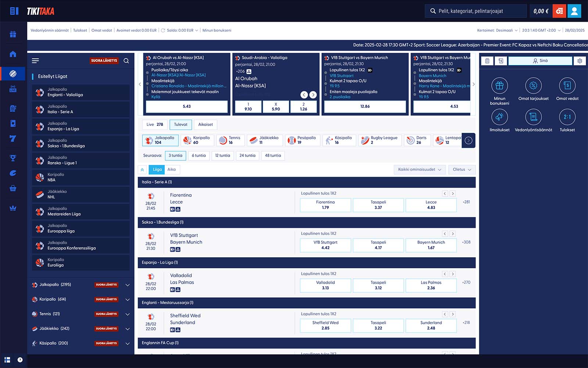Open the trophy tournaments icon in left rail
Screen dimensions: 588x368
pos(13,158)
